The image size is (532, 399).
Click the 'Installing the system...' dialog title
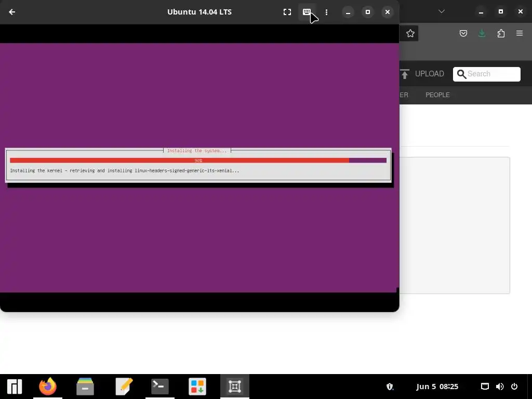click(197, 151)
